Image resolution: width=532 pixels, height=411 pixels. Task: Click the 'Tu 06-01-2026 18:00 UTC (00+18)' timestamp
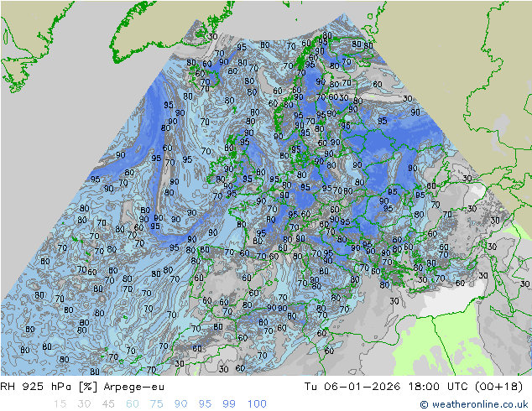click(x=414, y=387)
